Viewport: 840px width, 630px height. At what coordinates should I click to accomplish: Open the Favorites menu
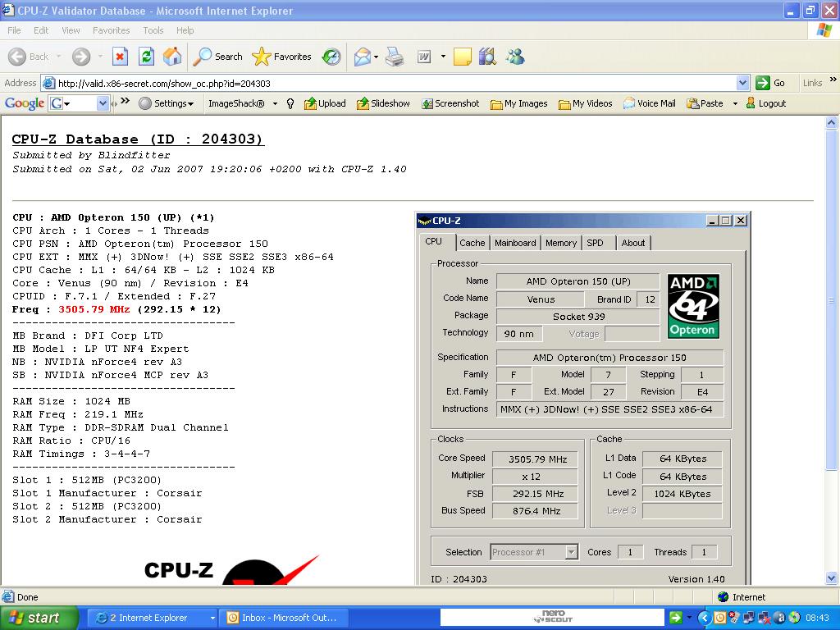[x=111, y=30]
